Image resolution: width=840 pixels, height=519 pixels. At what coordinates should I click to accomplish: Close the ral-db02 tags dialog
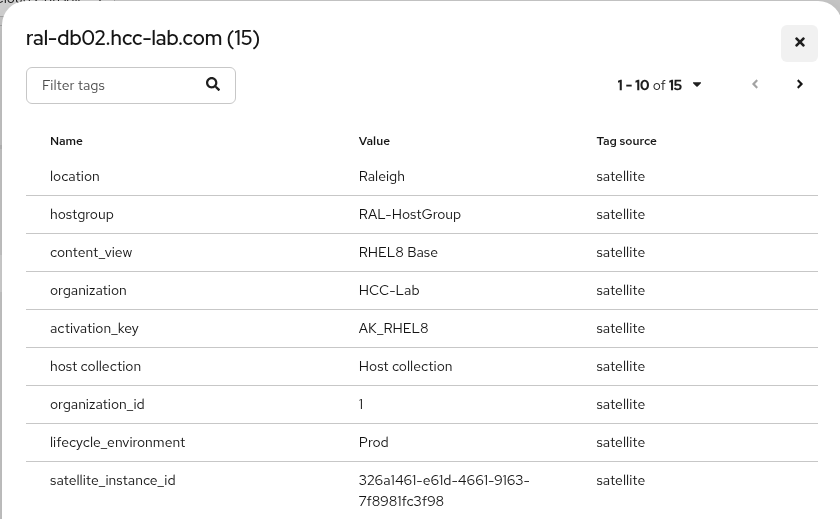[x=799, y=43]
